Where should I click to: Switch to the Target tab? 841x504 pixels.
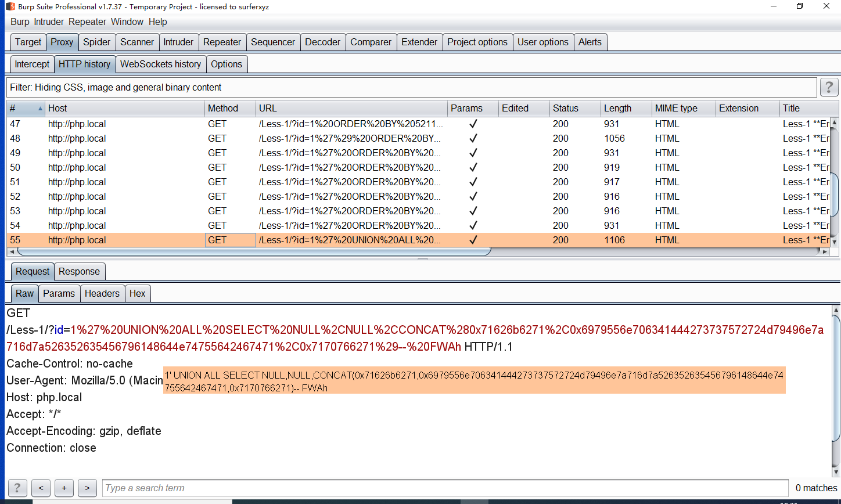click(28, 42)
